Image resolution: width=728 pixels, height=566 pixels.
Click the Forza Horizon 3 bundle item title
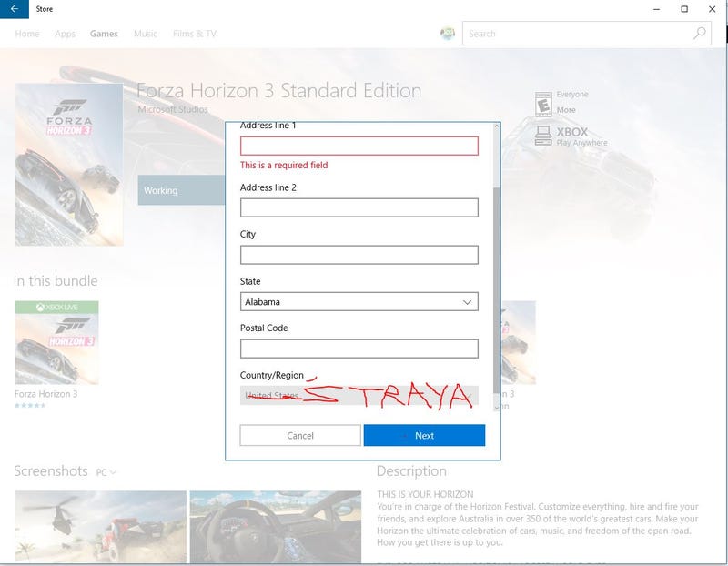coord(46,394)
